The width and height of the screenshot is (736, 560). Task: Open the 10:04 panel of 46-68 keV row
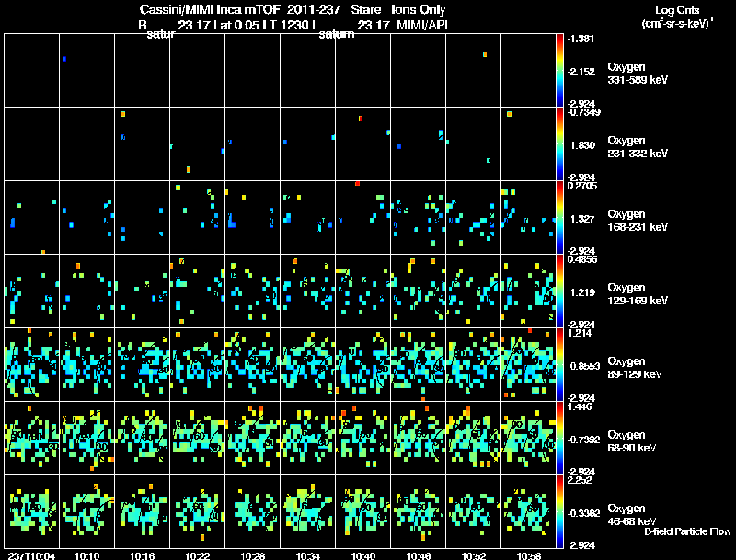(32, 511)
